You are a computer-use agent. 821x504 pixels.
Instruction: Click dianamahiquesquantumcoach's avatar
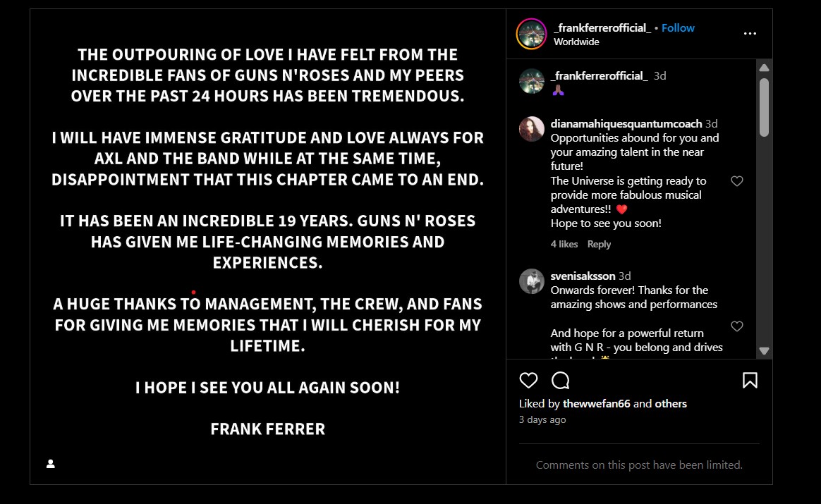(x=532, y=129)
